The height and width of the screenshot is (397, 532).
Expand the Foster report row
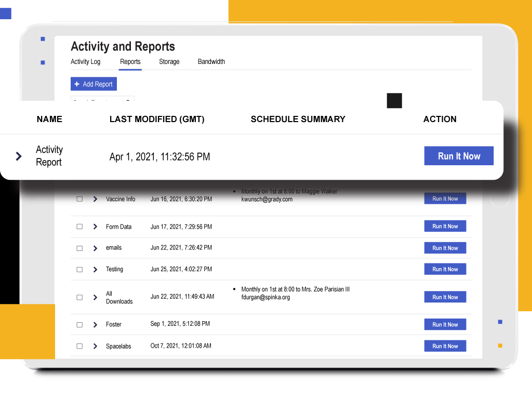click(95, 325)
